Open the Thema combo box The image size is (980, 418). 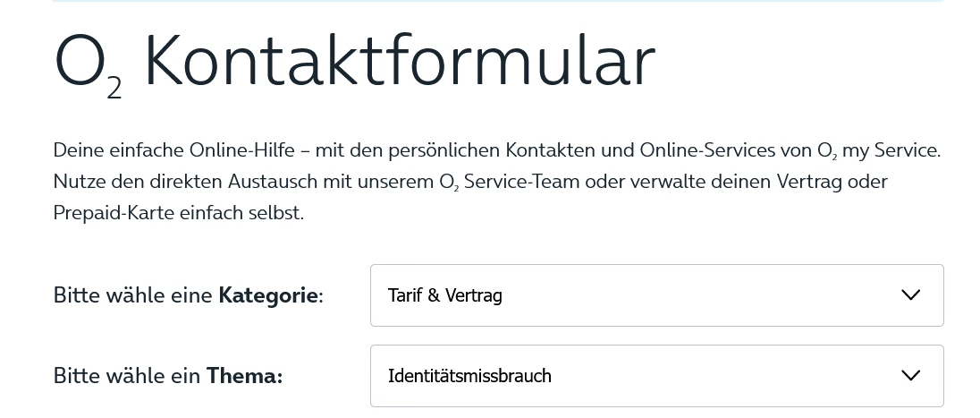click(656, 376)
